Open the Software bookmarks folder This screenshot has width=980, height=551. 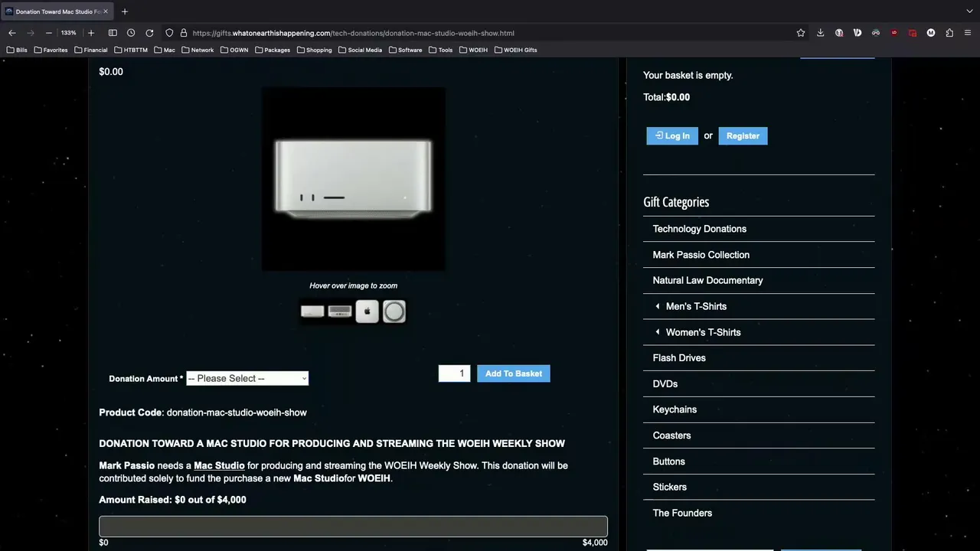(x=406, y=50)
